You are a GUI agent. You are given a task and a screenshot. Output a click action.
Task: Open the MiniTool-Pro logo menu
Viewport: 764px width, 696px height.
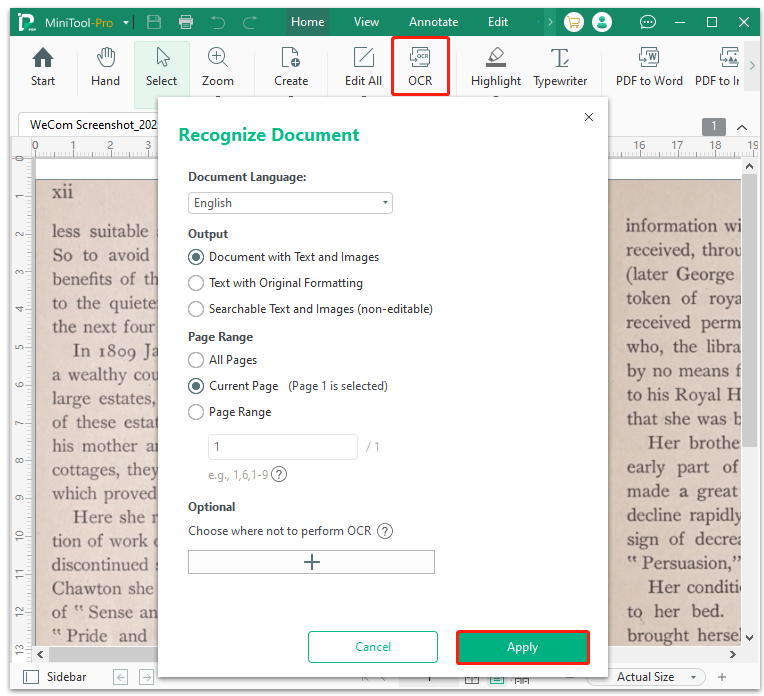[x=26, y=22]
